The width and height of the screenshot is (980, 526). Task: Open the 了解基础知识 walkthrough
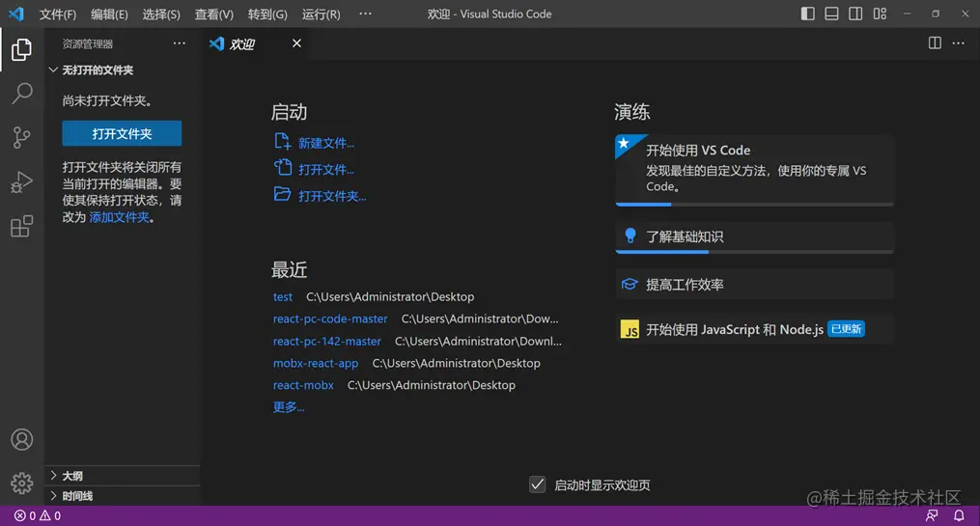(754, 236)
